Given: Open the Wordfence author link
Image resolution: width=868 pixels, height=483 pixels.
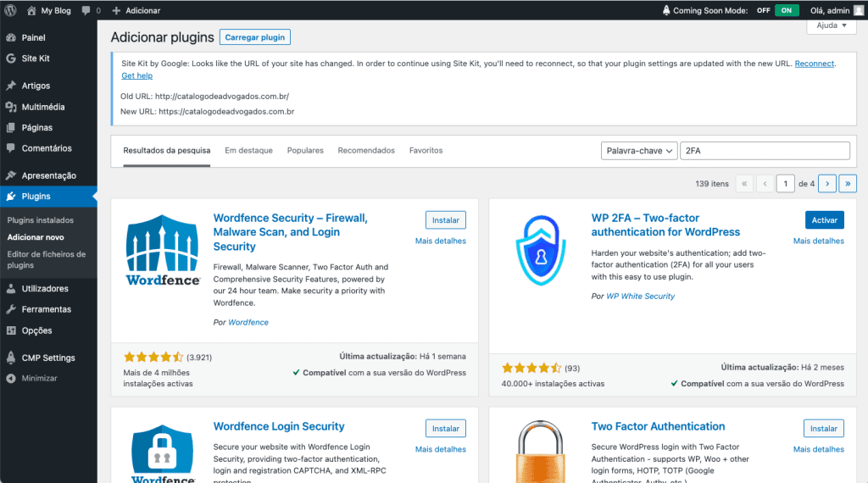Looking at the screenshot, I should 248,323.
